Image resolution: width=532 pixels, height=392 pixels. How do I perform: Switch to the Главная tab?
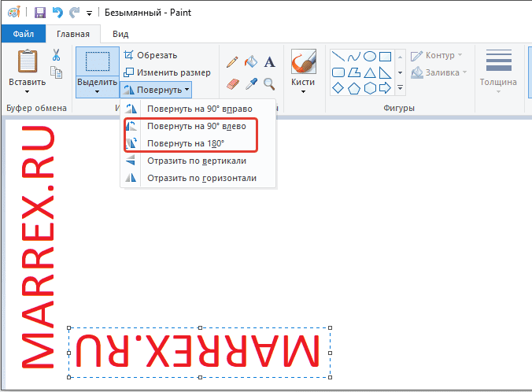click(73, 34)
